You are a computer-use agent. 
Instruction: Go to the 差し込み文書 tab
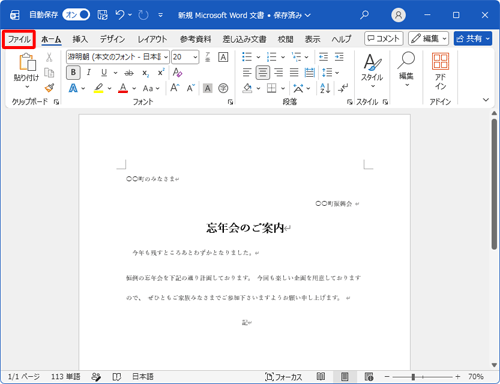point(244,39)
